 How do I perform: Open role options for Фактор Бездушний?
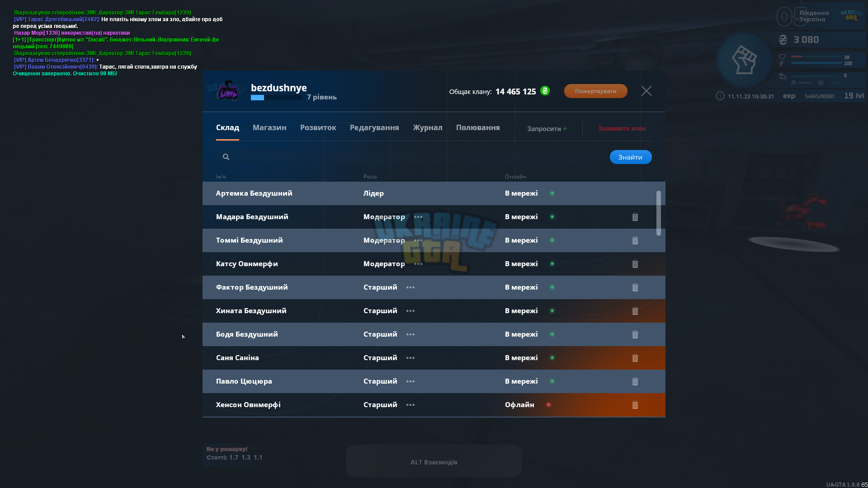pos(410,287)
